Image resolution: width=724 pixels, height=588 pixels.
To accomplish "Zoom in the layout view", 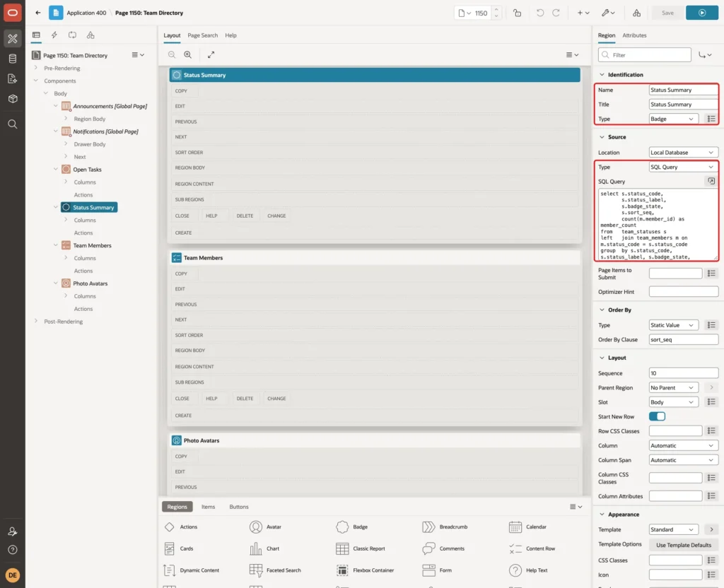I will pos(188,55).
